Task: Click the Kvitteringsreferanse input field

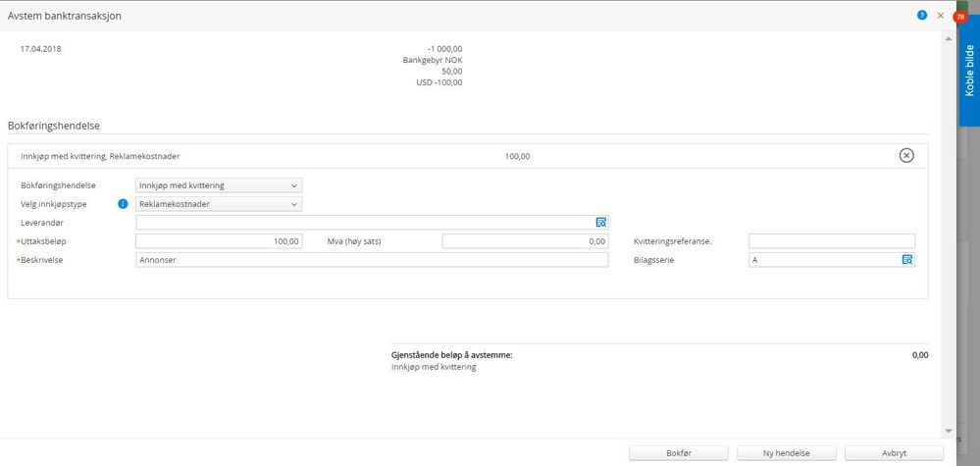Action: coord(832,241)
